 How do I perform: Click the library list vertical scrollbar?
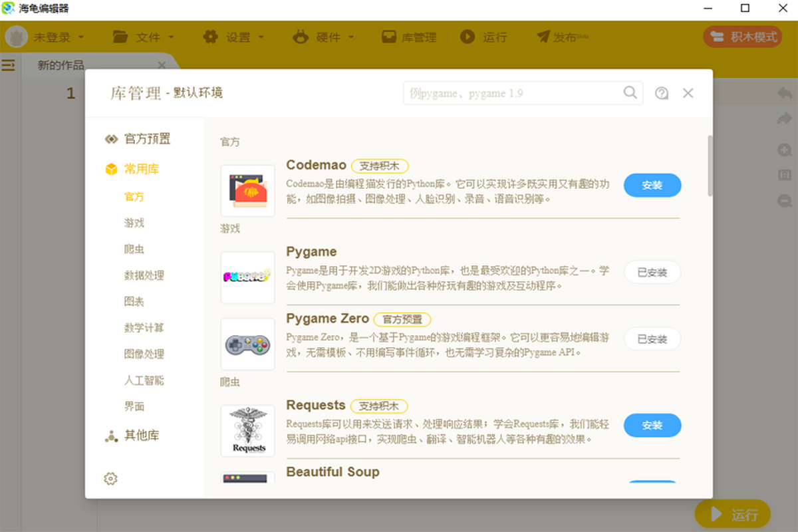point(710,166)
